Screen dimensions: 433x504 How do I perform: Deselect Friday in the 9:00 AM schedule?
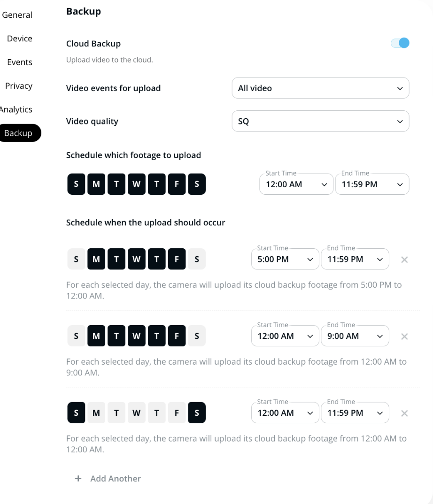177,336
